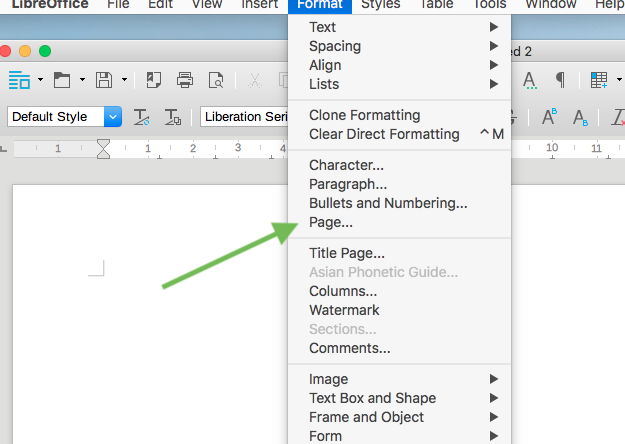625x444 pixels.
Task: Click the New document icon
Action: (19, 80)
